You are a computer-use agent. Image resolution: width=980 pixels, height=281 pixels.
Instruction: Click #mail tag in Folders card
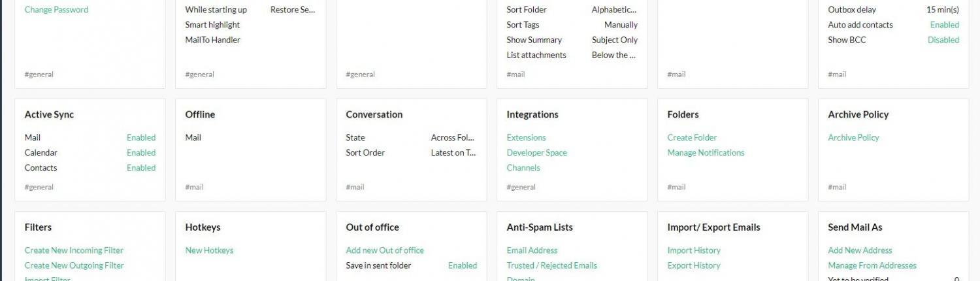(677, 188)
